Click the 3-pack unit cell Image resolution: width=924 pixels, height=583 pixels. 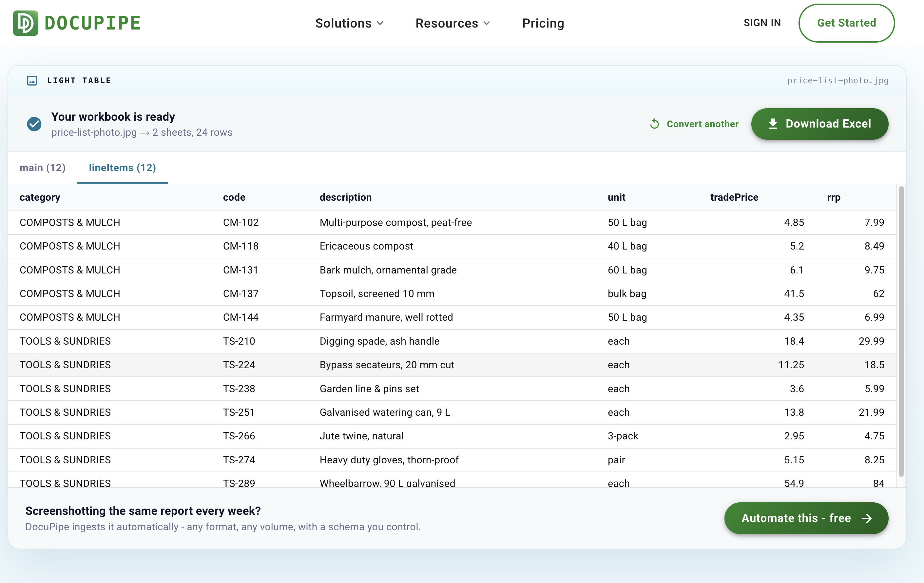[x=623, y=436]
